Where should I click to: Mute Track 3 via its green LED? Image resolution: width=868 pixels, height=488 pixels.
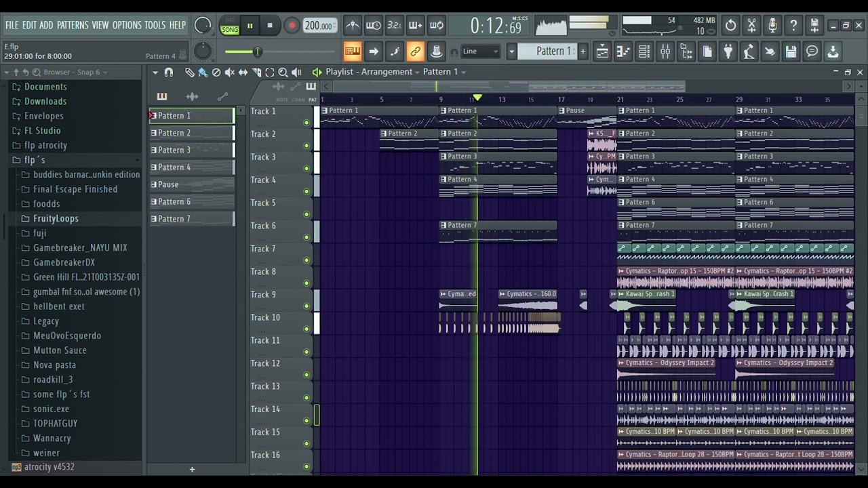coord(307,169)
